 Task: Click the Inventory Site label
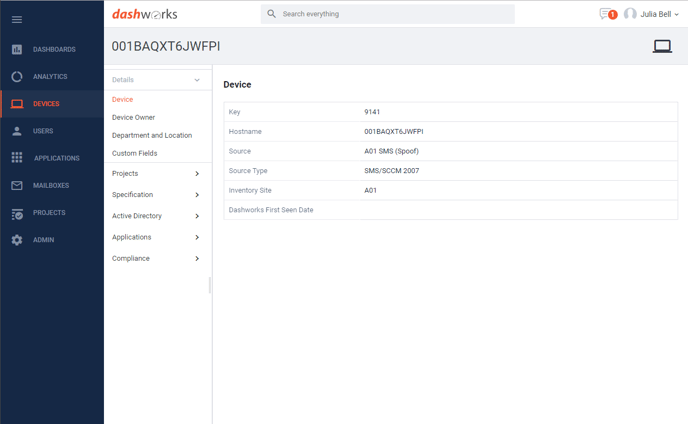coord(250,190)
